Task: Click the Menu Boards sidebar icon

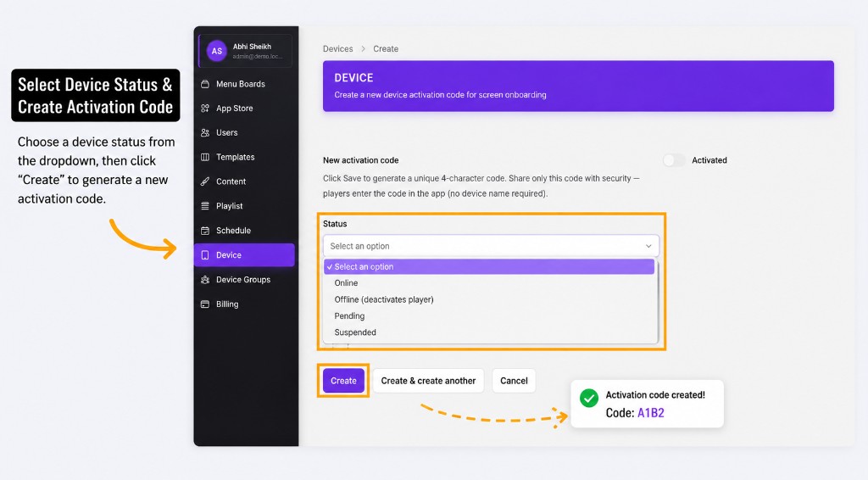Action: click(205, 84)
